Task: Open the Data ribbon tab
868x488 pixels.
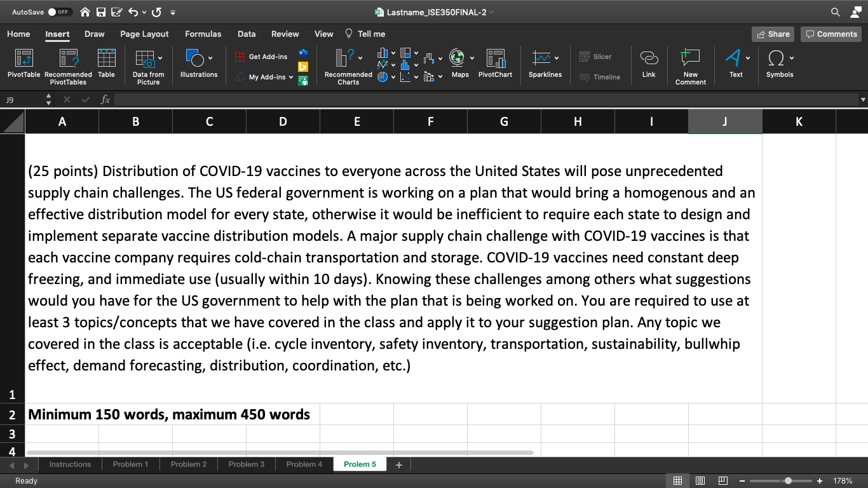Action: pyautogui.click(x=247, y=34)
